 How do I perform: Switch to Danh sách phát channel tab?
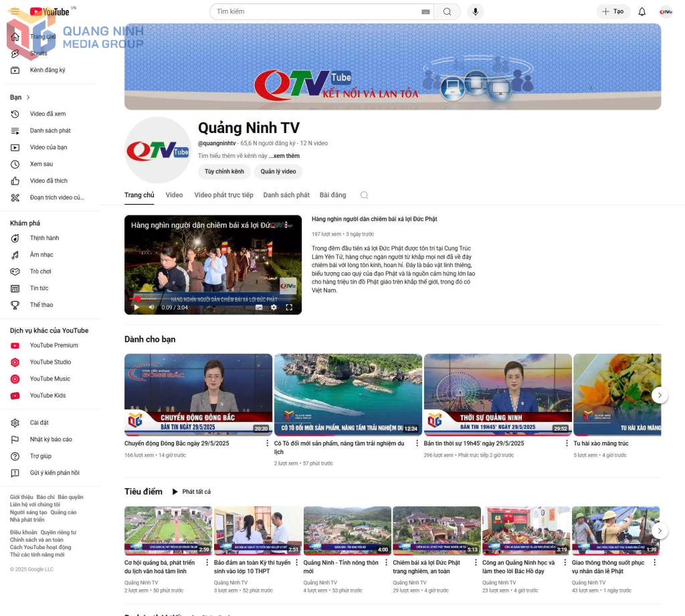[x=286, y=195]
